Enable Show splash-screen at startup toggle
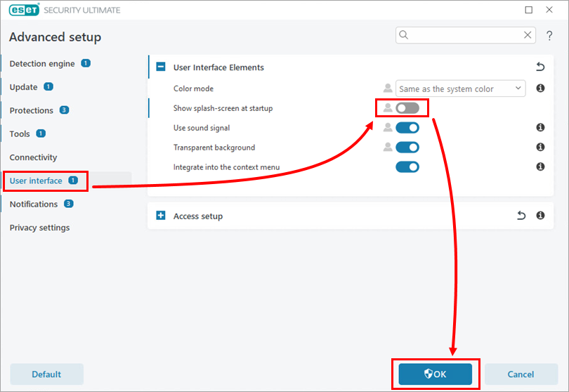Viewport: 569px width, 392px height. pos(407,108)
